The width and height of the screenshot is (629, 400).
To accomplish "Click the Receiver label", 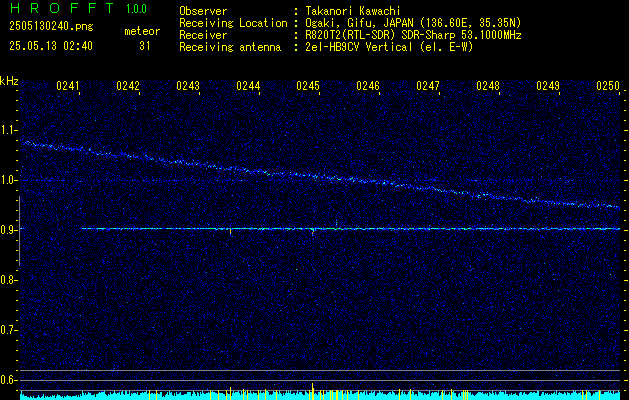I will pyautogui.click(x=203, y=35).
